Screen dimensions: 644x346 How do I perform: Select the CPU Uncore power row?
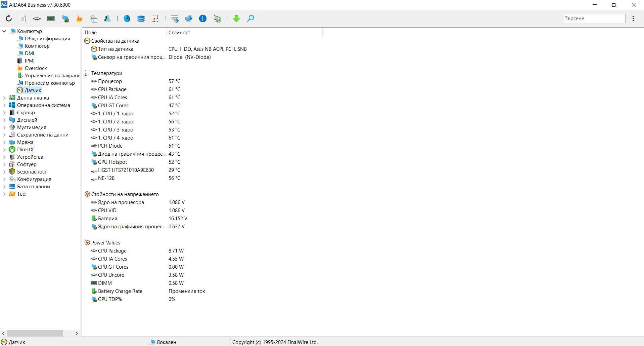(x=137, y=275)
